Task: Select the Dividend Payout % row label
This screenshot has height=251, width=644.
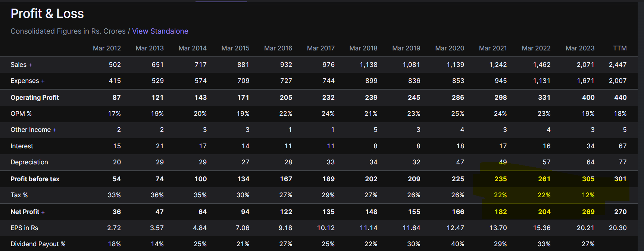Action: tap(38, 244)
